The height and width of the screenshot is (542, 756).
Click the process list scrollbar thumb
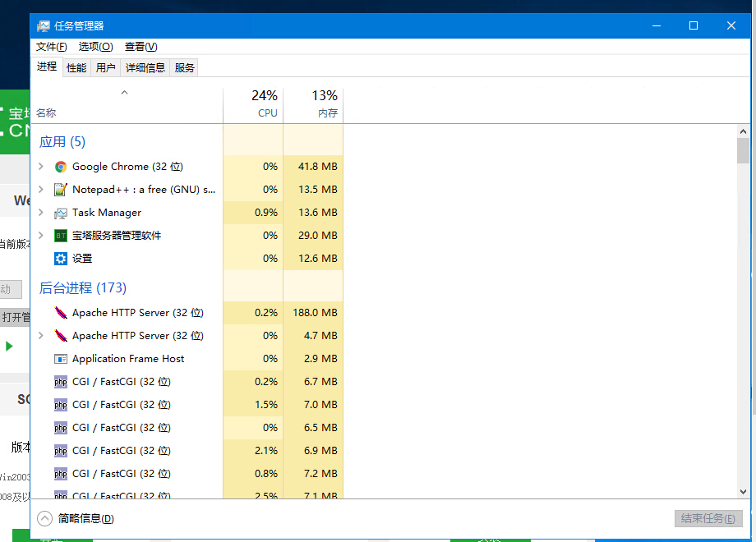tap(743, 151)
